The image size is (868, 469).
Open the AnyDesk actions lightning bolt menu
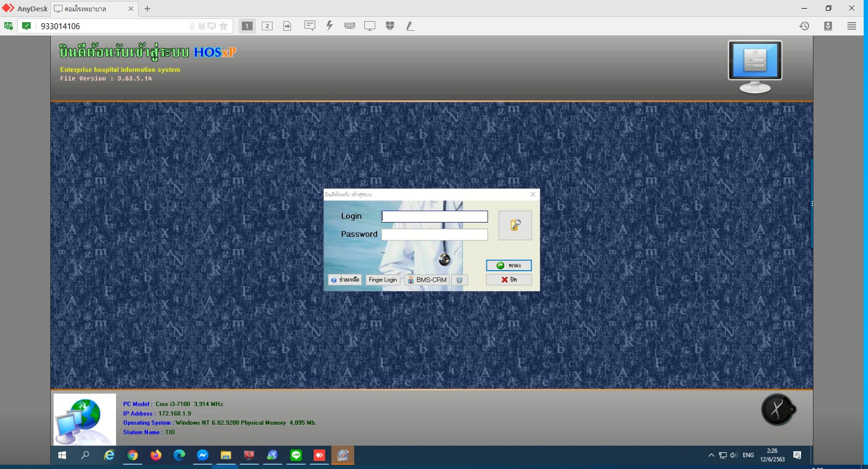tap(329, 25)
